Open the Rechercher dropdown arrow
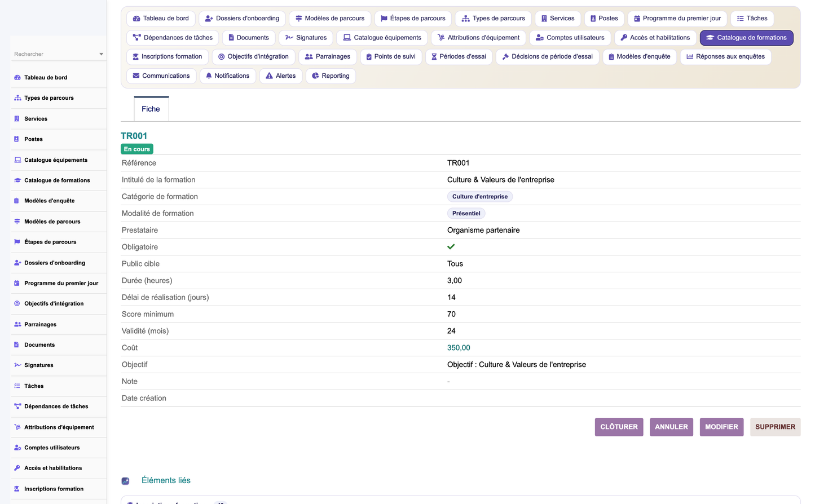 [x=102, y=54]
